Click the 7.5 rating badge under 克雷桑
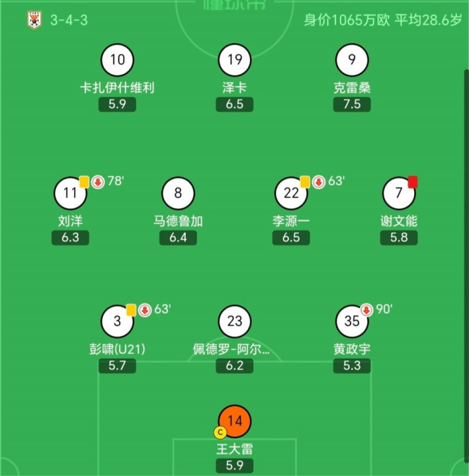 click(352, 104)
